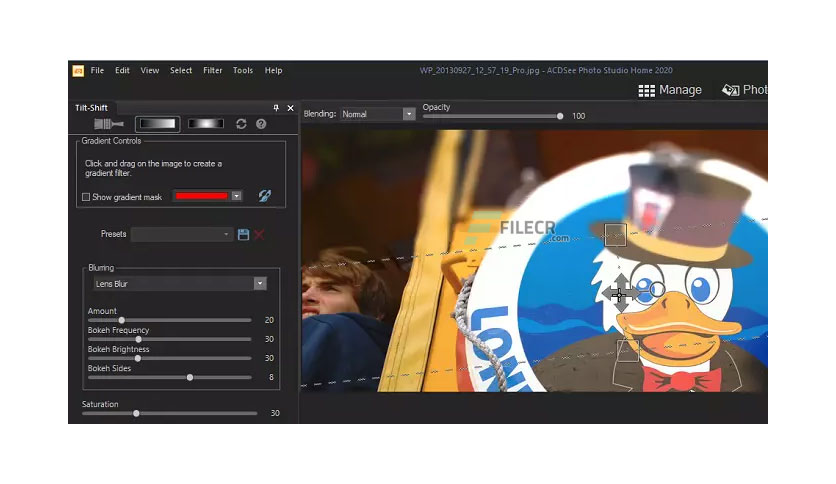Click the Amount slider handle

pos(122,320)
